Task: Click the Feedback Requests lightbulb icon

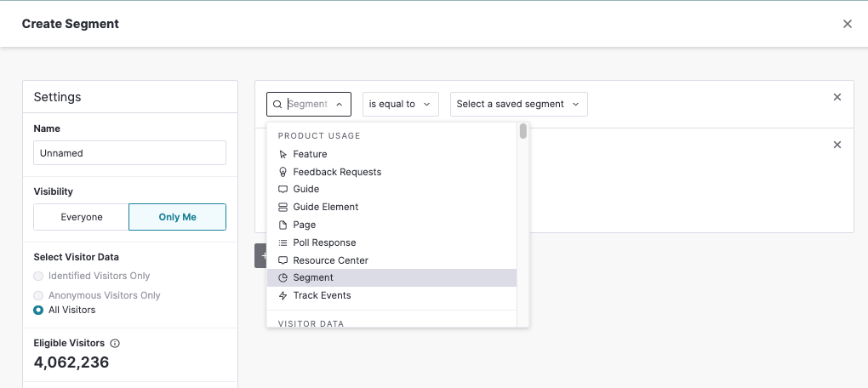Action: (283, 172)
